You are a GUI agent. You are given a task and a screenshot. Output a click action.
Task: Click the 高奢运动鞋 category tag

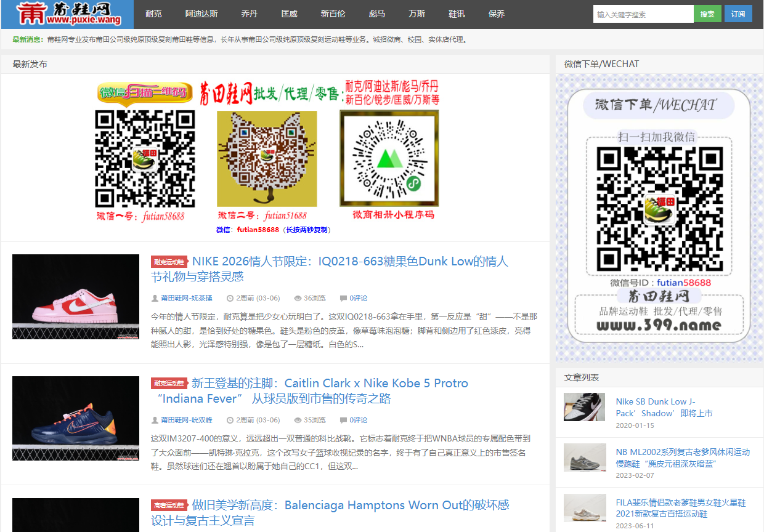[169, 506]
